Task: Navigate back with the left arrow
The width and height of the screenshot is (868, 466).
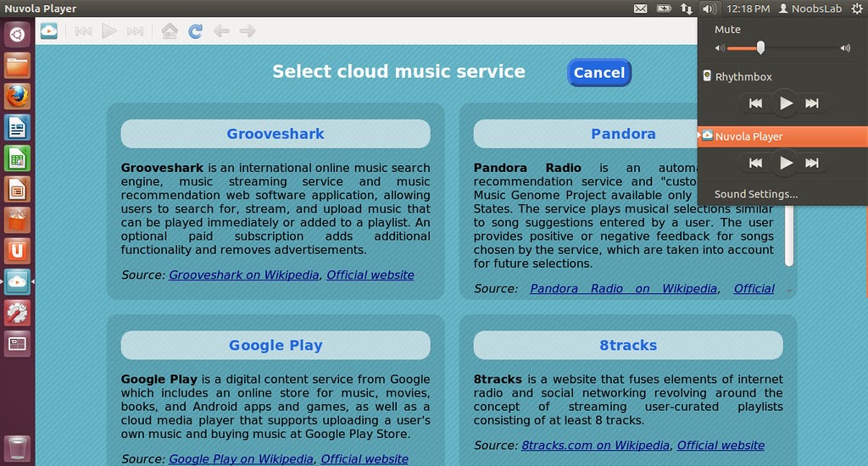Action: click(221, 31)
